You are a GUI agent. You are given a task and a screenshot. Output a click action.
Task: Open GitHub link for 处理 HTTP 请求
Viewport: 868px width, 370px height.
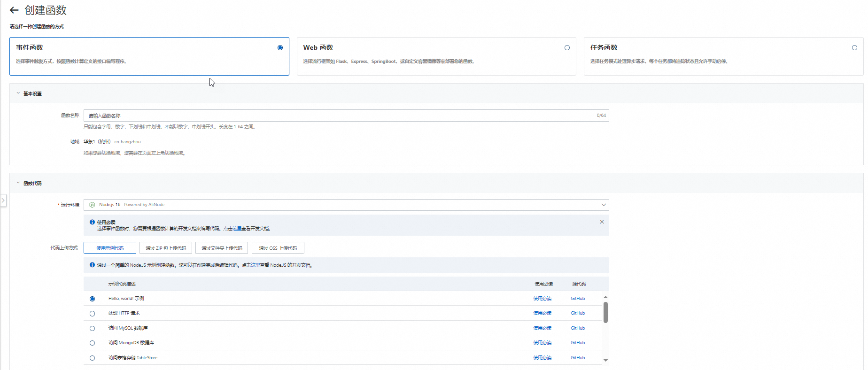[x=578, y=313]
